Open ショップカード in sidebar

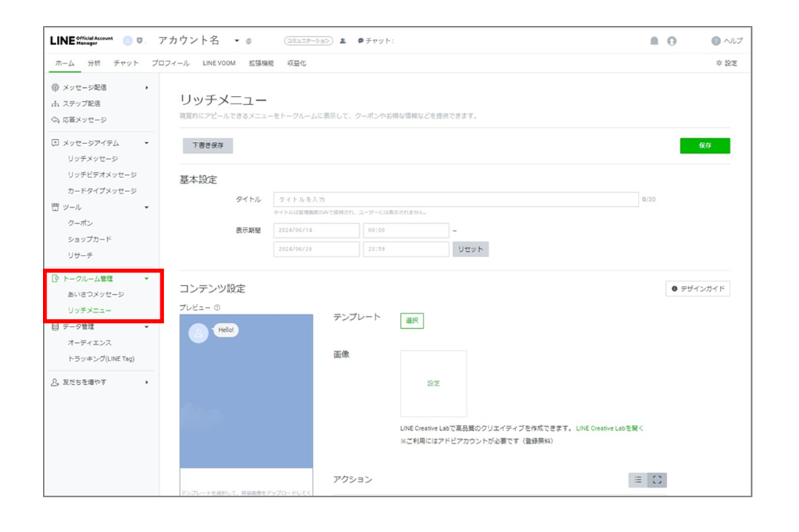coord(89,239)
